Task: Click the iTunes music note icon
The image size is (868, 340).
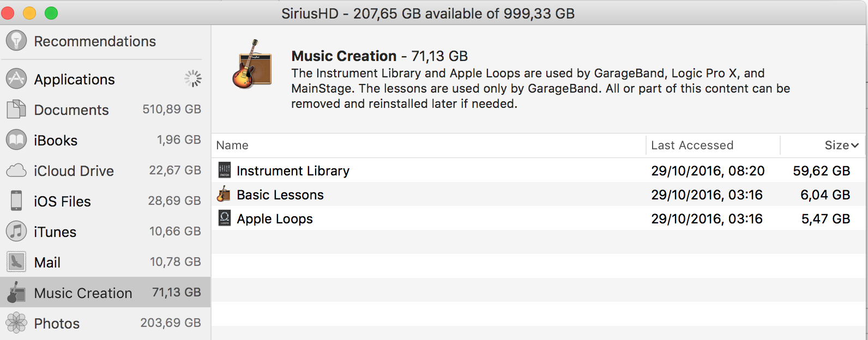Action: coord(16,232)
